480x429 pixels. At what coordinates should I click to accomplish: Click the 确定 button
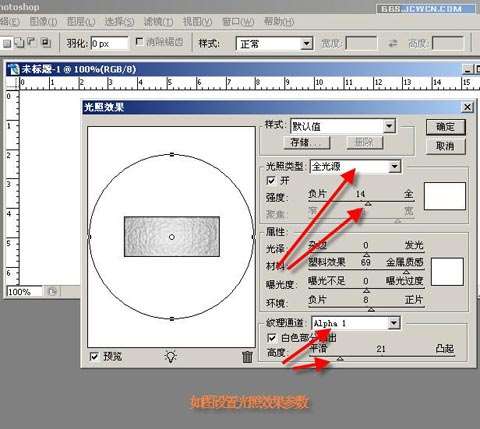point(445,127)
